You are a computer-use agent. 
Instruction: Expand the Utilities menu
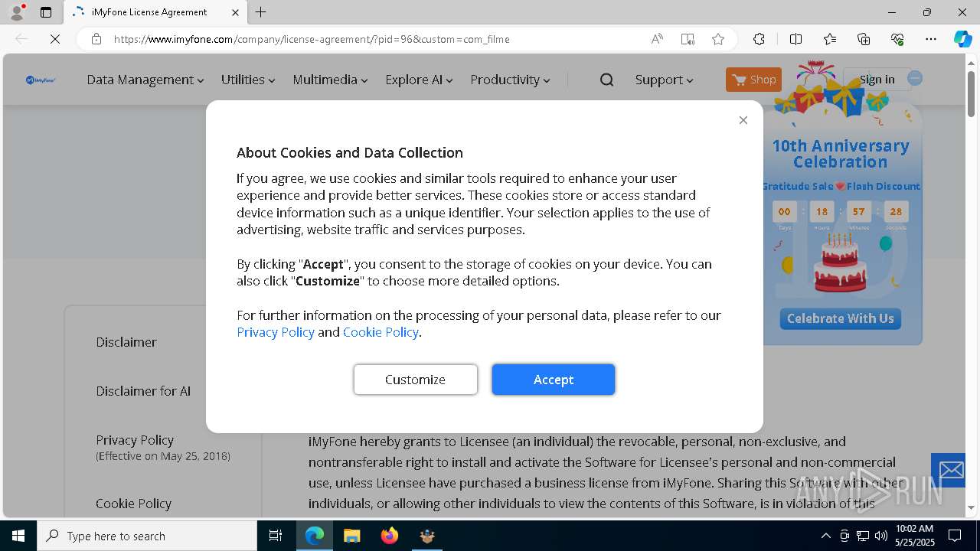(248, 80)
